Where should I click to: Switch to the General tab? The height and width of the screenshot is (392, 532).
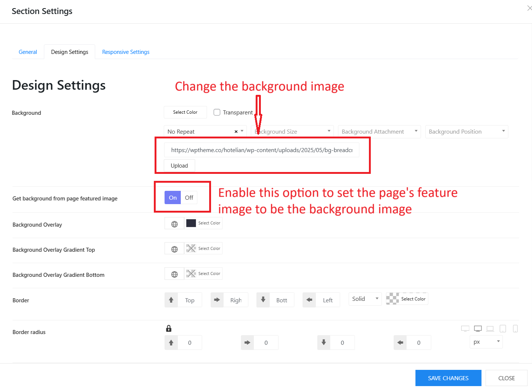tap(28, 52)
